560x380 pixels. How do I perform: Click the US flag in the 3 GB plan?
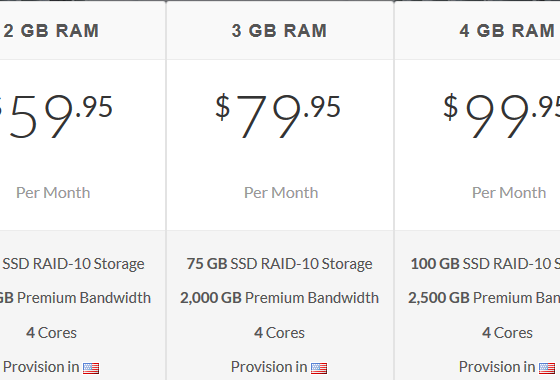[319, 368]
